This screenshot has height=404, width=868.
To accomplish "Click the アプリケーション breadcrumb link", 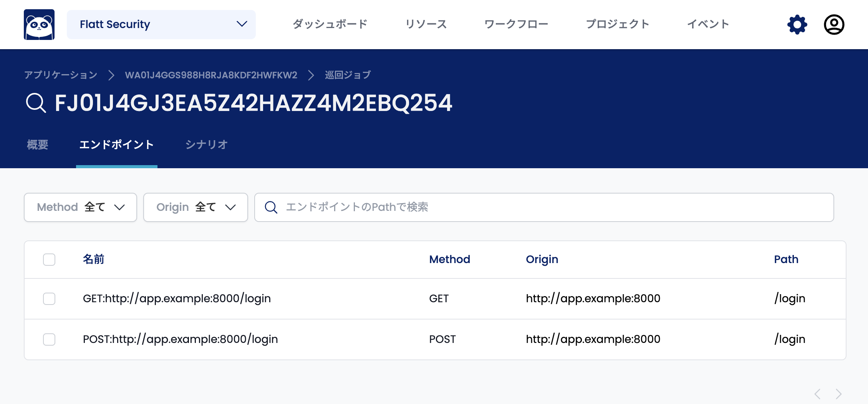I will click(61, 75).
